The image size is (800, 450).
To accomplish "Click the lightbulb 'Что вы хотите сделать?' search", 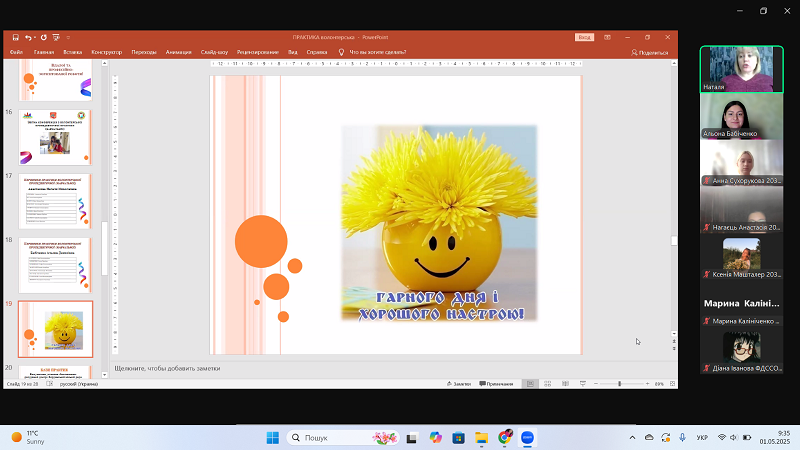I will 372,52.
